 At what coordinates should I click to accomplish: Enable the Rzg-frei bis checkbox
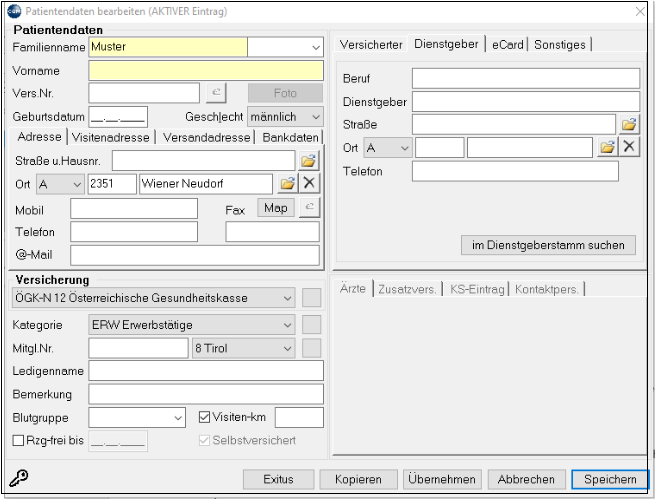coord(18,440)
